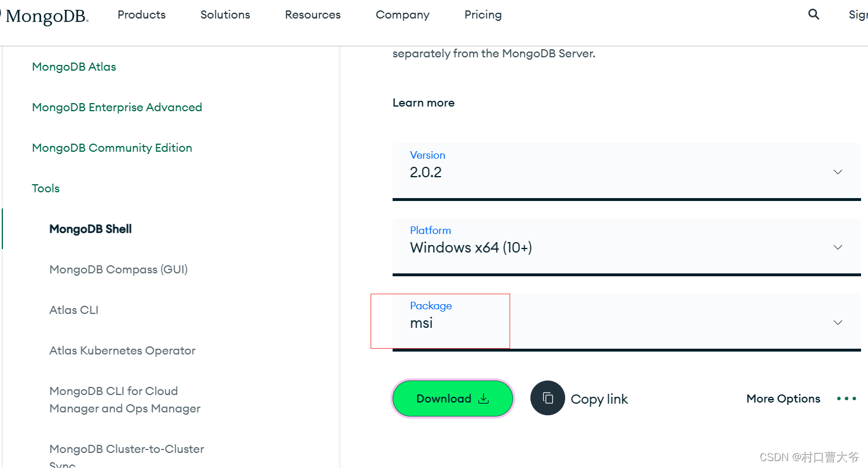This screenshot has height=468, width=868.
Task: Select MongoDB Shell in the Tools list
Action: click(x=90, y=229)
